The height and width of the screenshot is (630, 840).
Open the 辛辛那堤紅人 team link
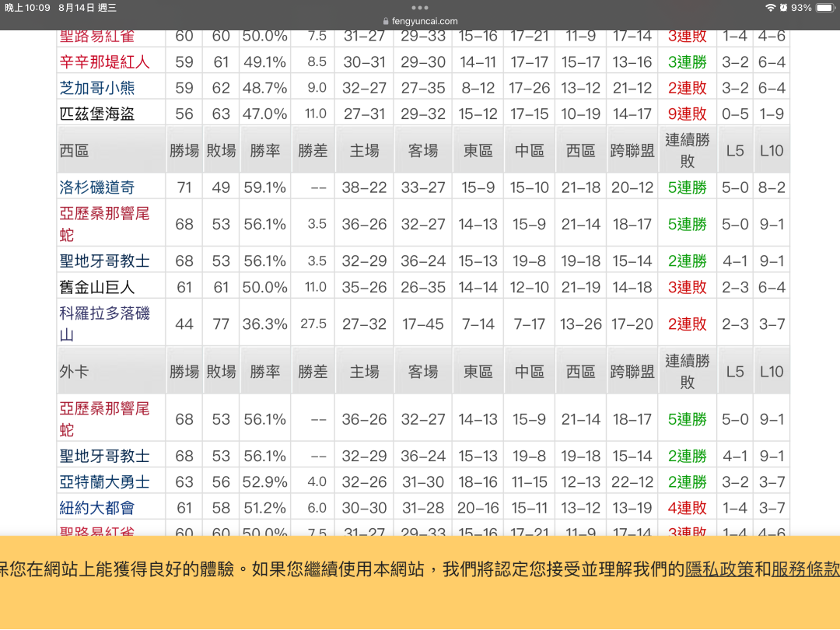pos(104,62)
